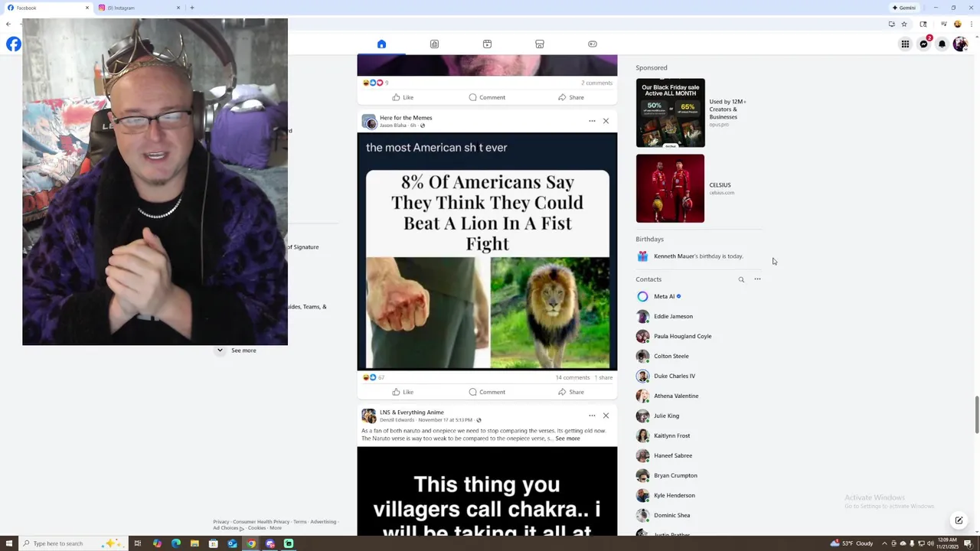Open chat with Kyle Henderson

pyautogui.click(x=666, y=495)
